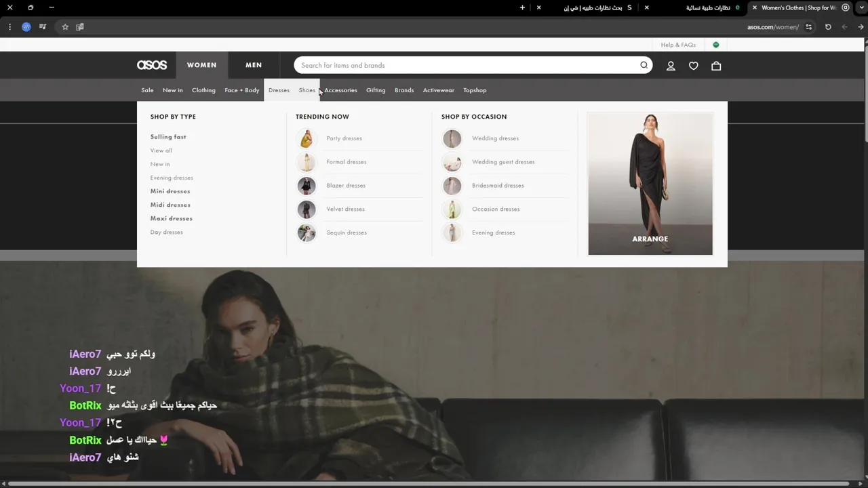Open the Accessories menu
Screen dimensions: 868x488
tap(340, 90)
